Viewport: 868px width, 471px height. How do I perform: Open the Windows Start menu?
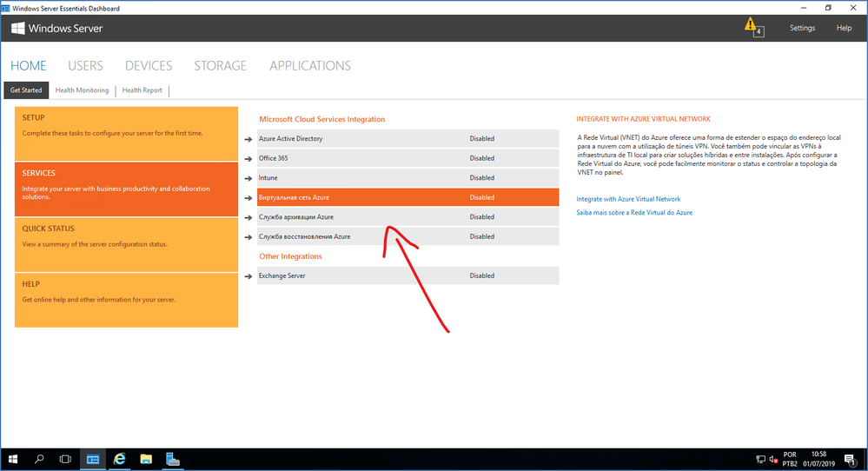(13, 460)
